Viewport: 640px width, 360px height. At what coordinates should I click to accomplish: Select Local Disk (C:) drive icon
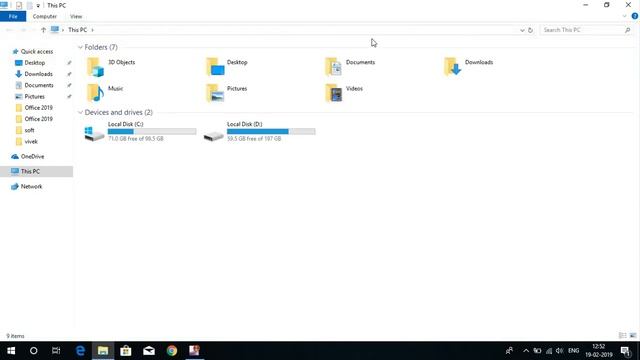pyautogui.click(x=94, y=133)
